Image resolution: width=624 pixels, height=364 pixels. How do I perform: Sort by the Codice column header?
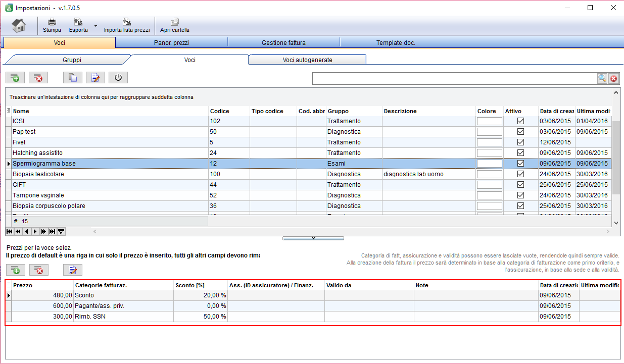click(x=229, y=111)
